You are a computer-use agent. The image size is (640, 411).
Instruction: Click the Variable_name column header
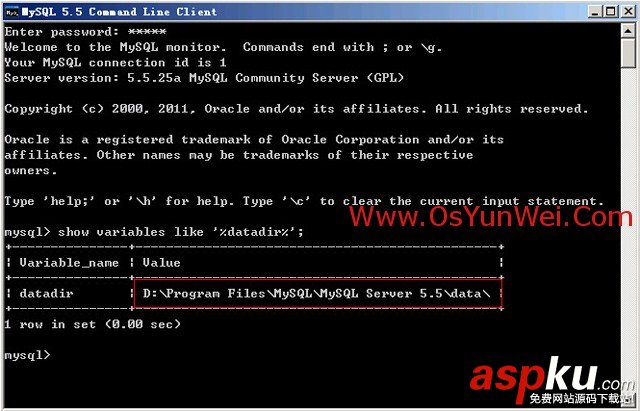click(69, 263)
